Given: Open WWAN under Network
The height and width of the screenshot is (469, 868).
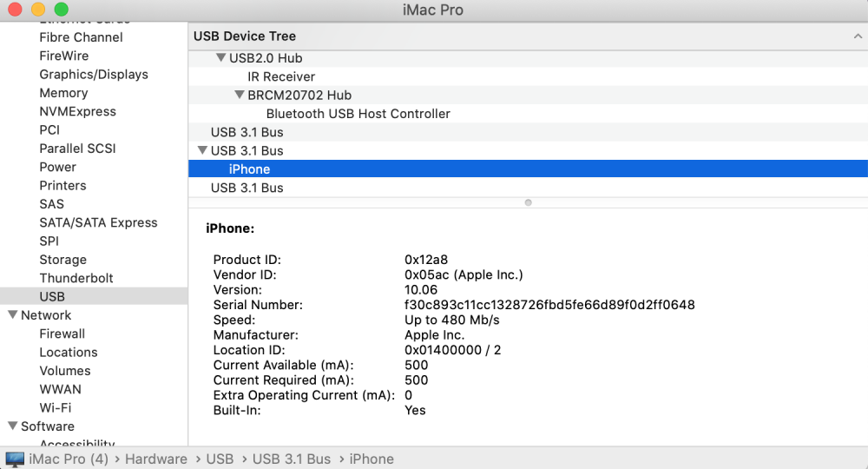Looking at the screenshot, I should click(x=60, y=389).
